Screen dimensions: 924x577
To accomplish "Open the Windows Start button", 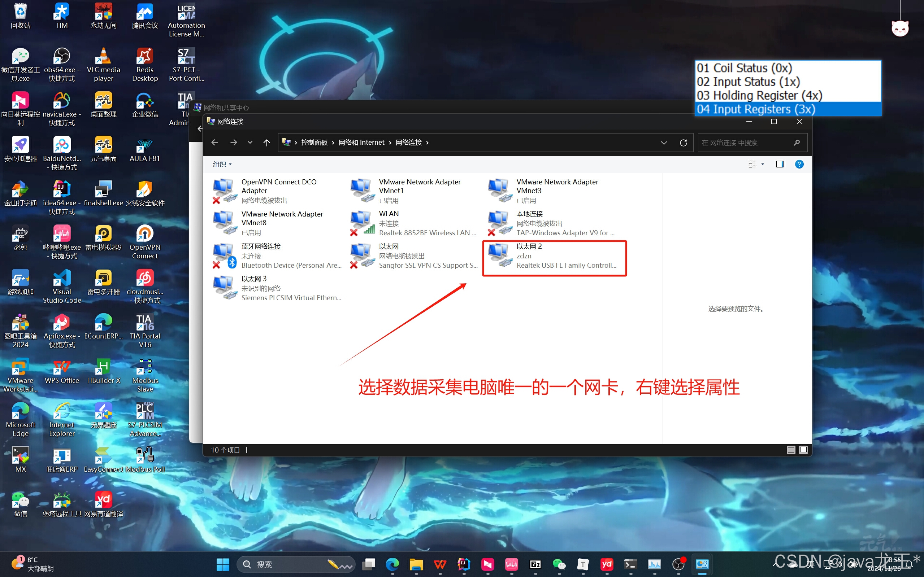I will coord(222,564).
